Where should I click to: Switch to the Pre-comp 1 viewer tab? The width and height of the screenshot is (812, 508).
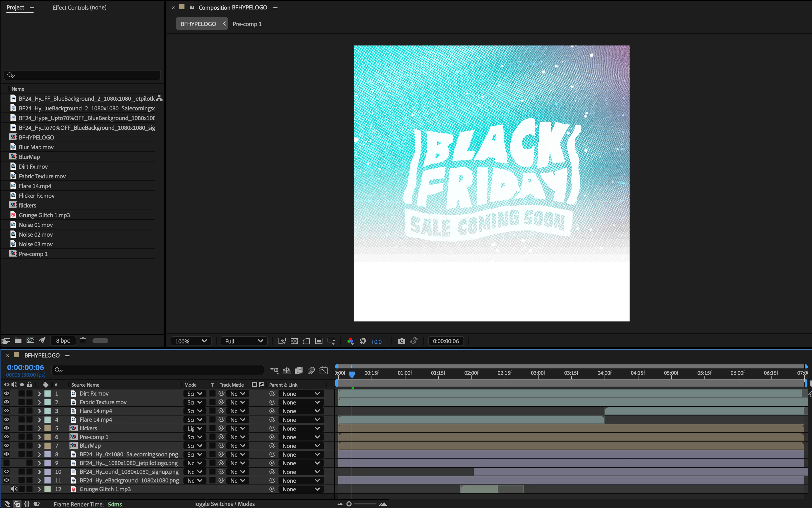(x=247, y=24)
